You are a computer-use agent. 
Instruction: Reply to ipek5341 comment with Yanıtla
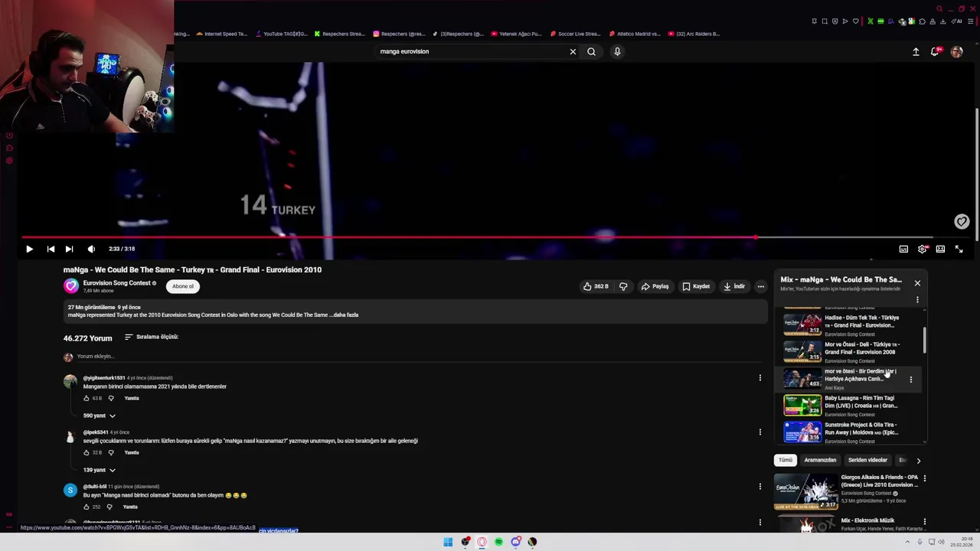coord(132,452)
